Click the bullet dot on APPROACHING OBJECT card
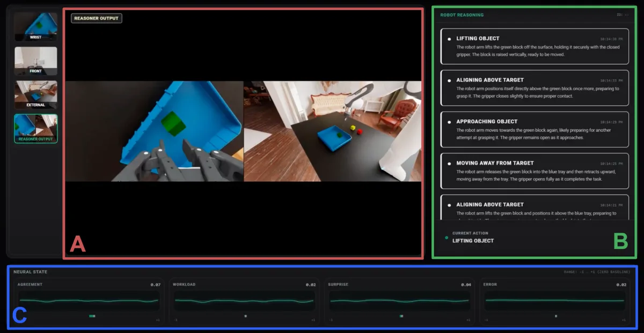 (x=449, y=122)
